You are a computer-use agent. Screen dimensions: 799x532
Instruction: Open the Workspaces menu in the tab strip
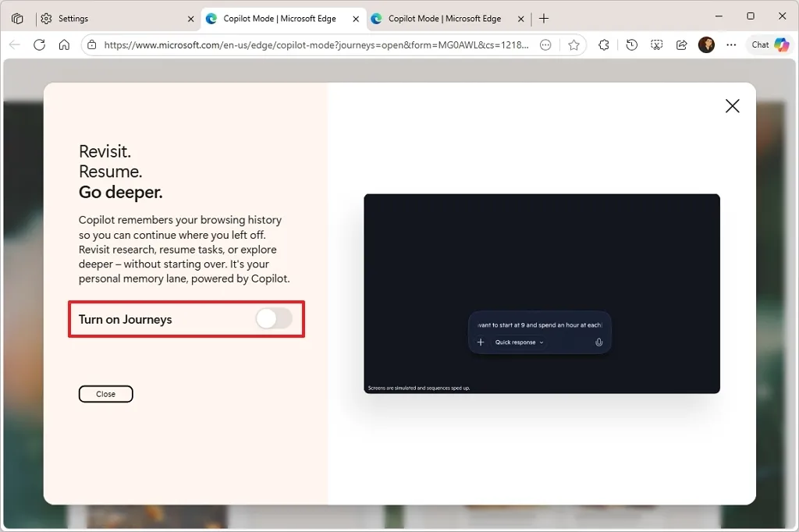pos(17,17)
